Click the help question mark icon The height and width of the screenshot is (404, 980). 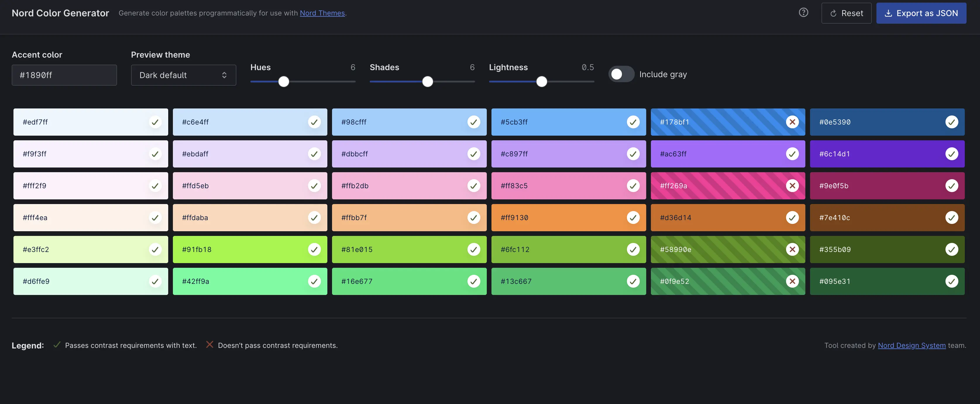click(x=803, y=13)
